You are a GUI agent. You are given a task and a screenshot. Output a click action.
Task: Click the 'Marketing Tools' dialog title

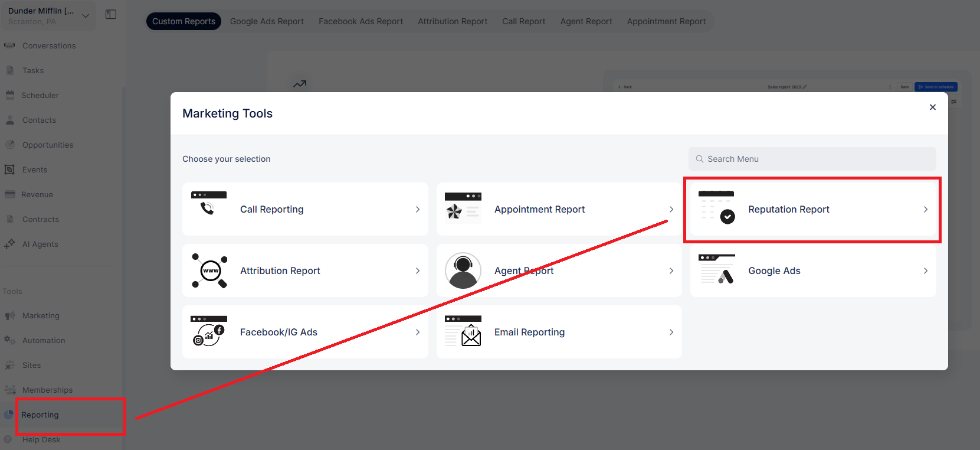click(x=228, y=113)
